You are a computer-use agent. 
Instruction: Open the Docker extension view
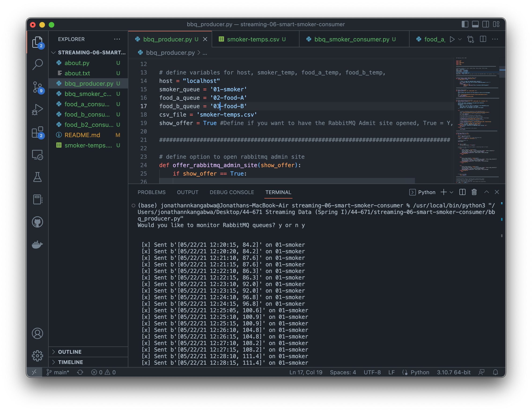(37, 245)
